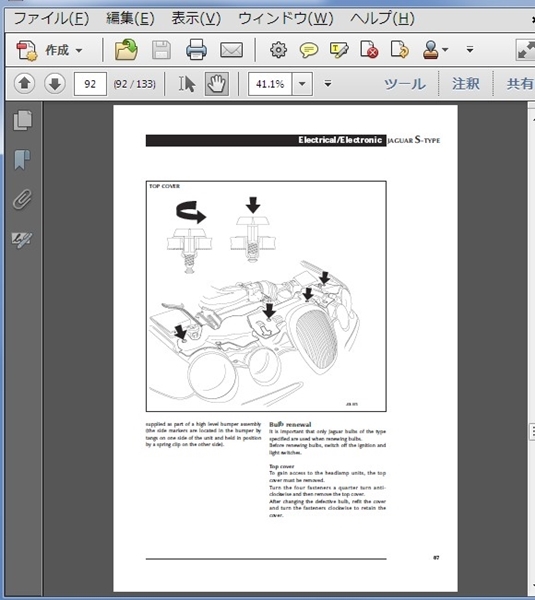Open the ウィンドウ(W) menu
This screenshot has width=535, height=600.
(285, 18)
